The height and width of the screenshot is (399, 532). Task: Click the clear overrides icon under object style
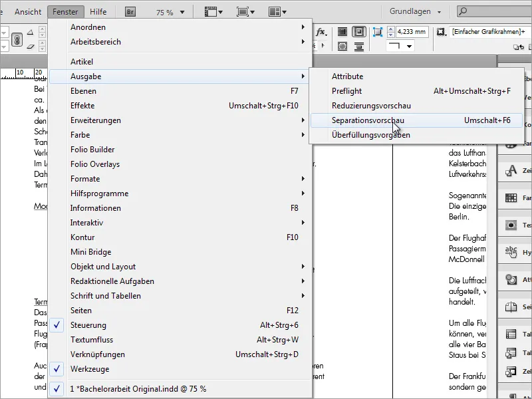coord(519,47)
